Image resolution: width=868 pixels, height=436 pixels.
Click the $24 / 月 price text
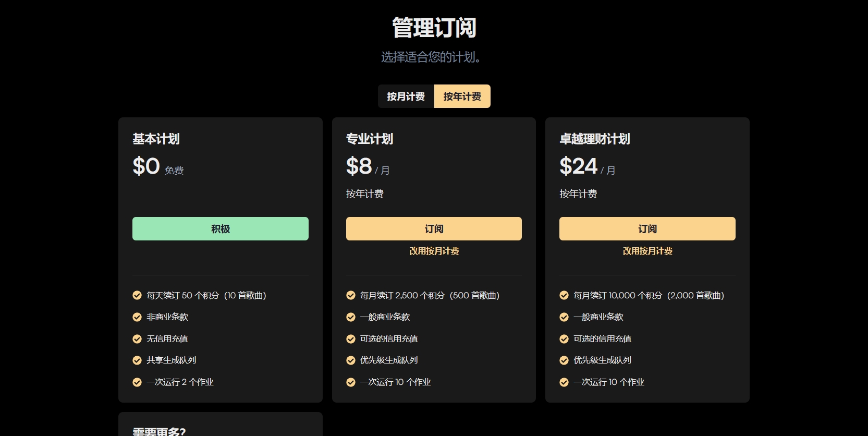pyautogui.click(x=587, y=167)
